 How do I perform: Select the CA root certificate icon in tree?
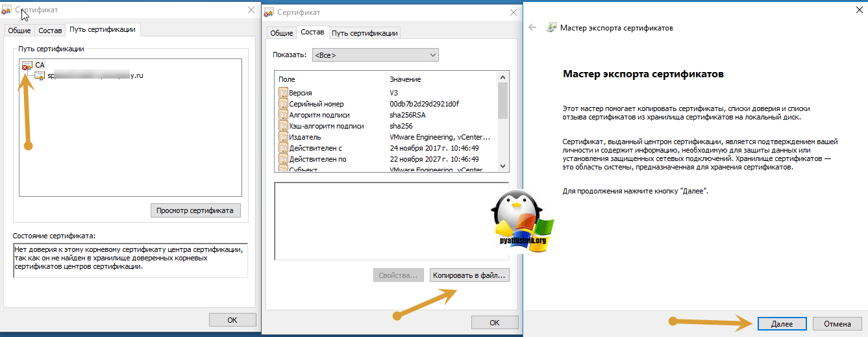27,66
